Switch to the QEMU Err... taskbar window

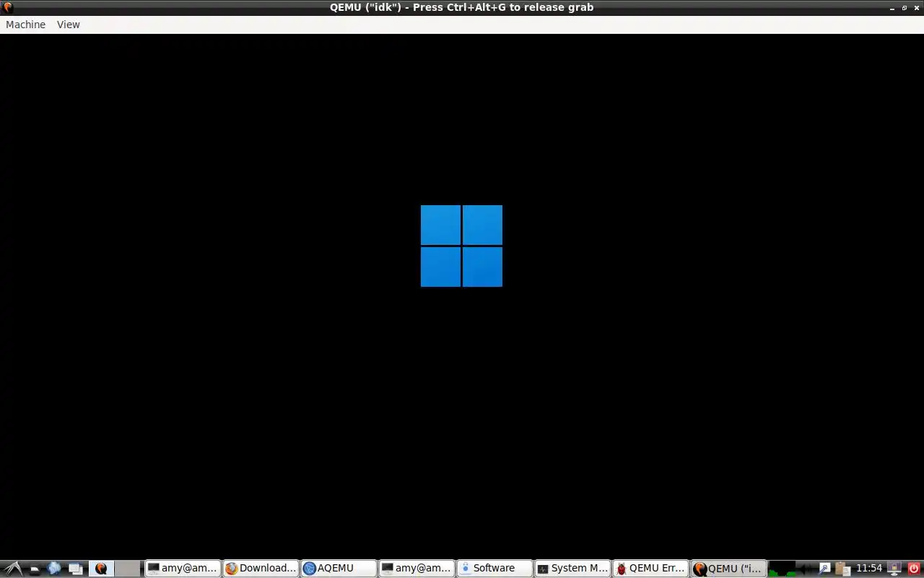click(x=650, y=569)
